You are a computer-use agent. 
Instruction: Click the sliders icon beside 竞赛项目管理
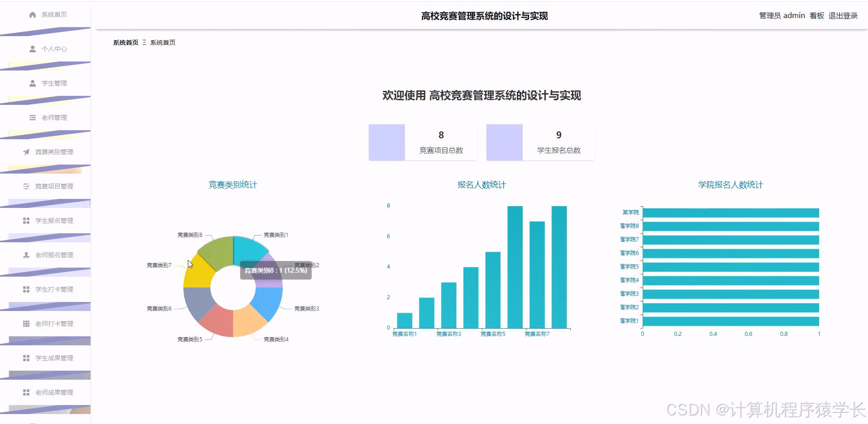click(x=26, y=186)
